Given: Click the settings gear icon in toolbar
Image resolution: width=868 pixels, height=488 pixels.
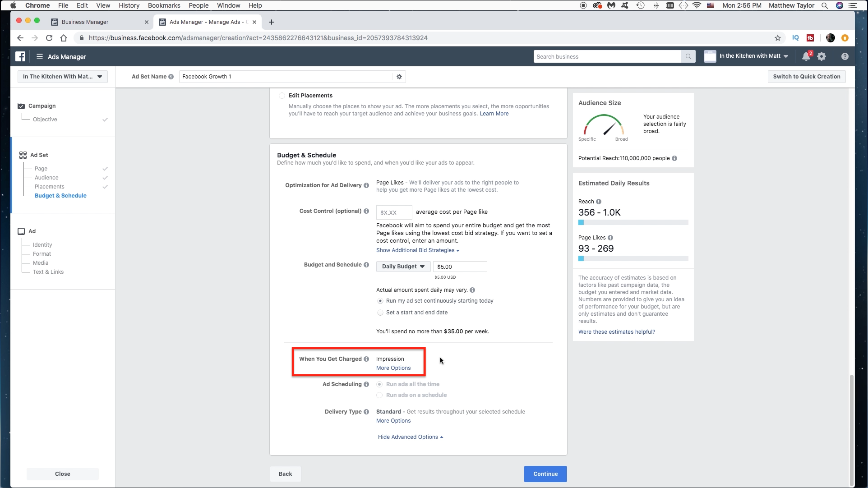Looking at the screenshot, I should coord(822,57).
